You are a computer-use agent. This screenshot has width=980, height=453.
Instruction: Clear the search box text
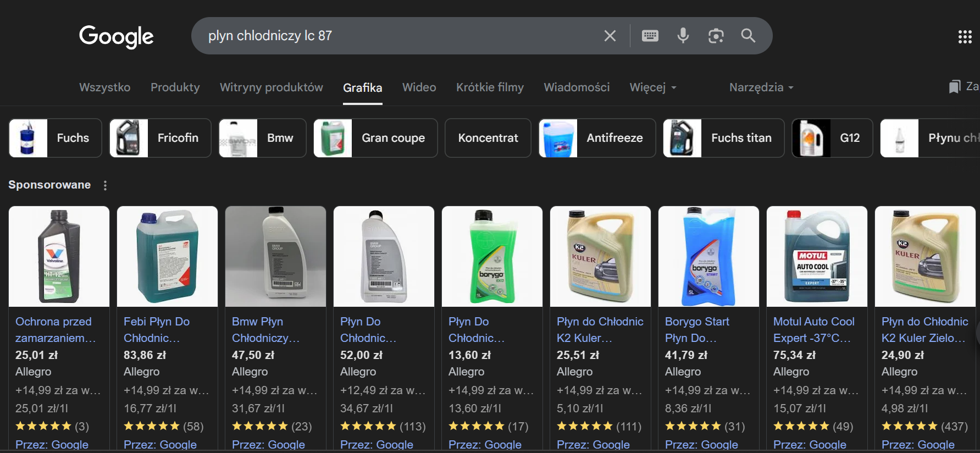[610, 36]
